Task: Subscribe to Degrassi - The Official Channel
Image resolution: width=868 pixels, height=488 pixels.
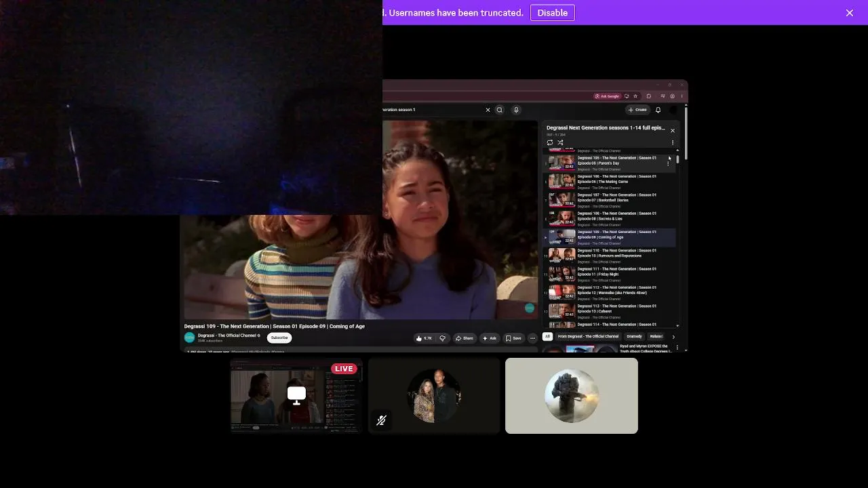Action: tap(279, 338)
